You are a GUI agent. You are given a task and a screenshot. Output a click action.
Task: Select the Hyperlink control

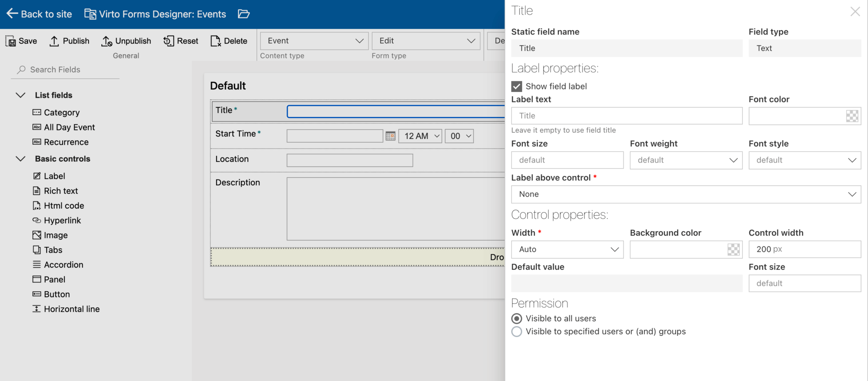pos(62,220)
